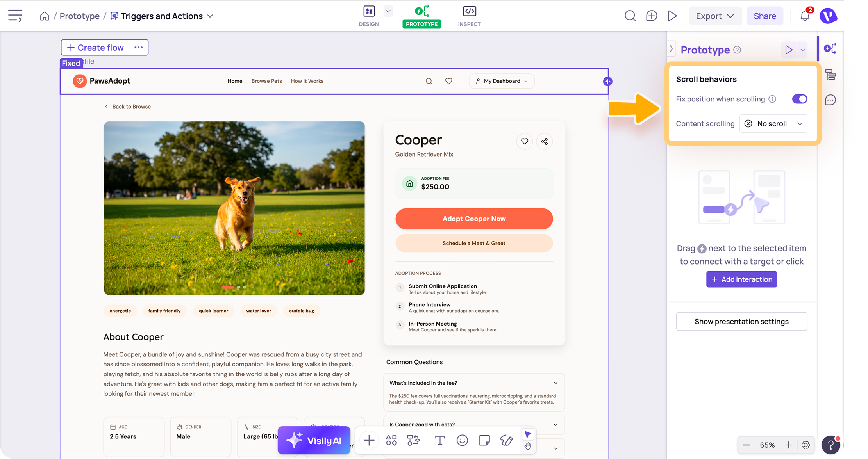Select the hand pan tool
The height and width of the screenshot is (459, 868).
tap(528, 446)
